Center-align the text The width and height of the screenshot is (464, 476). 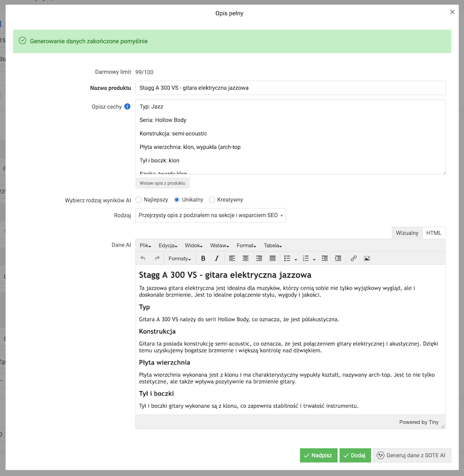[245, 258]
